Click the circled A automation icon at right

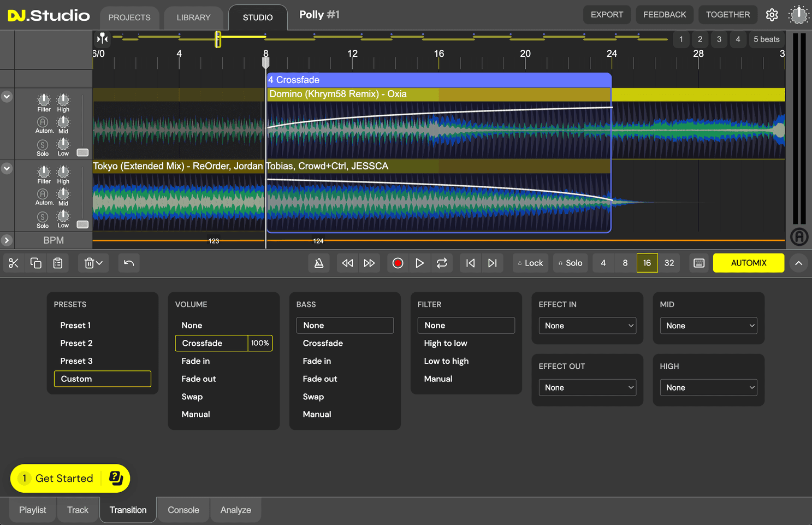(x=799, y=237)
